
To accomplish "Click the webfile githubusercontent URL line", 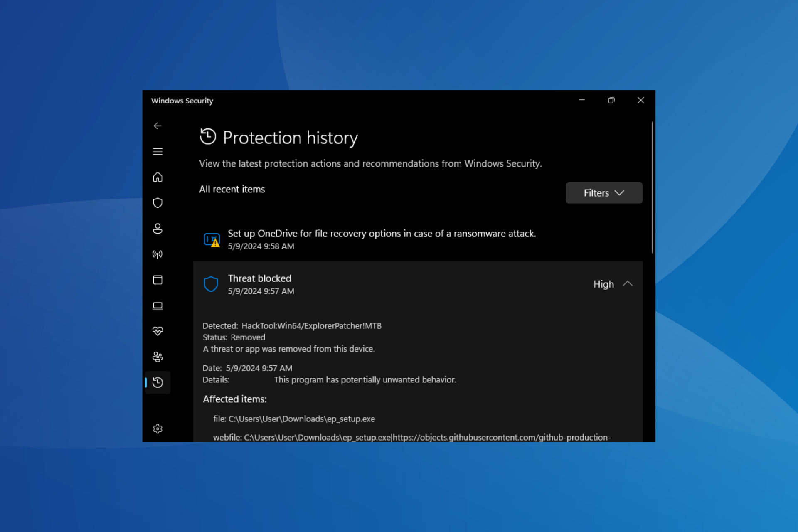I will [x=412, y=437].
